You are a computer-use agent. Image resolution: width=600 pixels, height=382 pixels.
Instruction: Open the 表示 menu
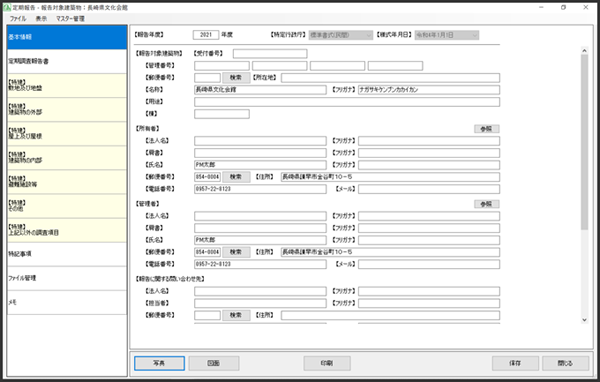click(41, 18)
